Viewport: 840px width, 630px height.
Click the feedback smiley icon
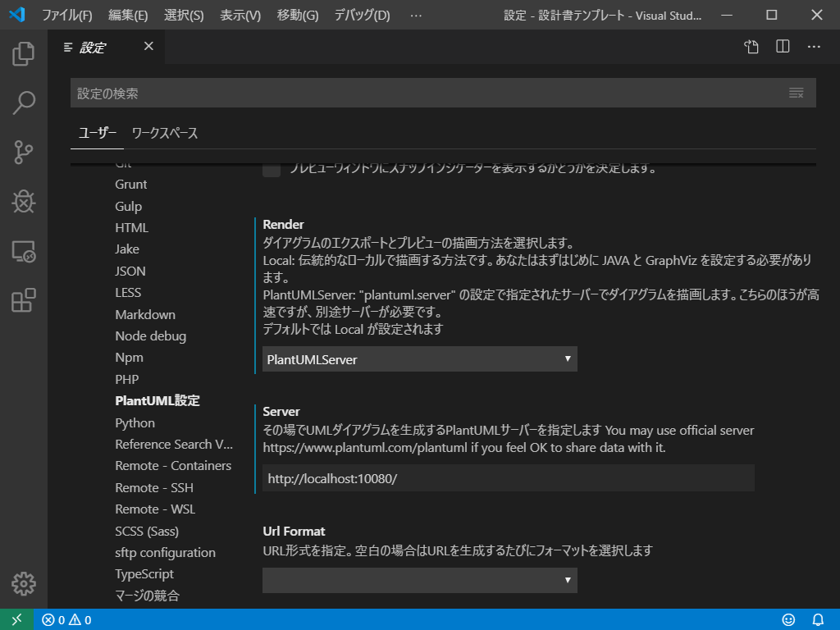[x=788, y=620]
